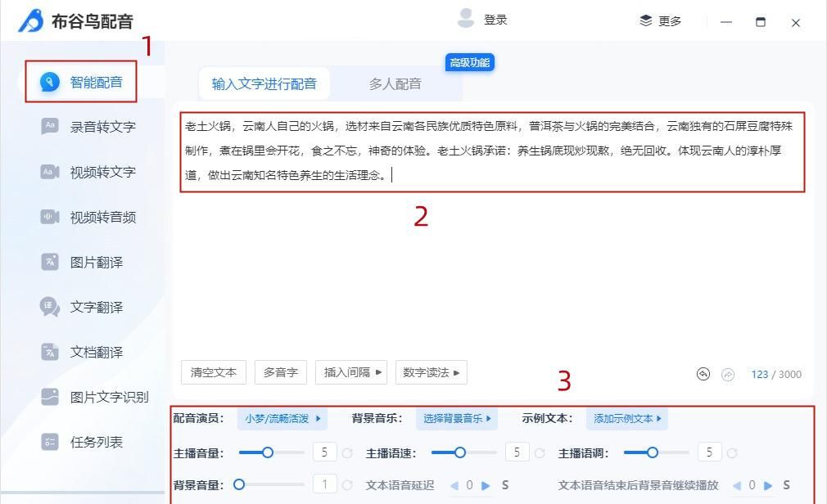
Task: Click the undo arrow icon
Action: pyautogui.click(x=703, y=374)
